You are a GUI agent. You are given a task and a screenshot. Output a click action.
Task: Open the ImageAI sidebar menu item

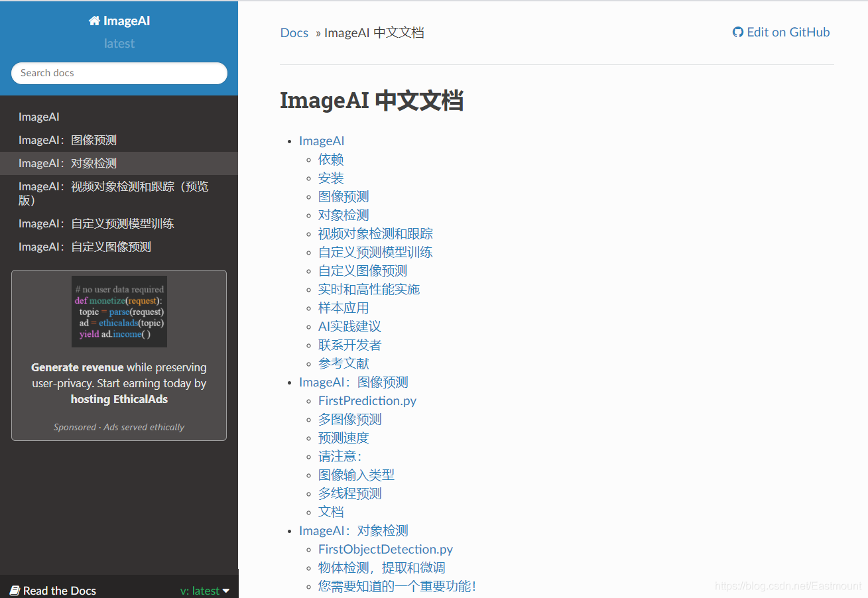click(x=119, y=117)
